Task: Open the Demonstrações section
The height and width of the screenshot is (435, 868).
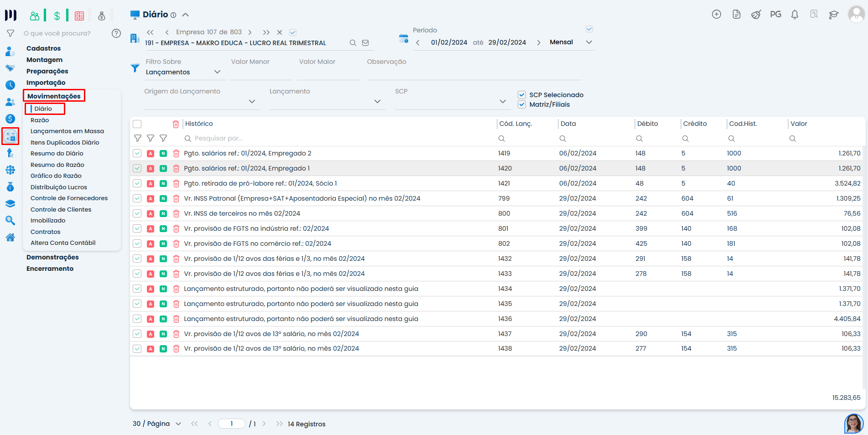Action: pos(52,257)
